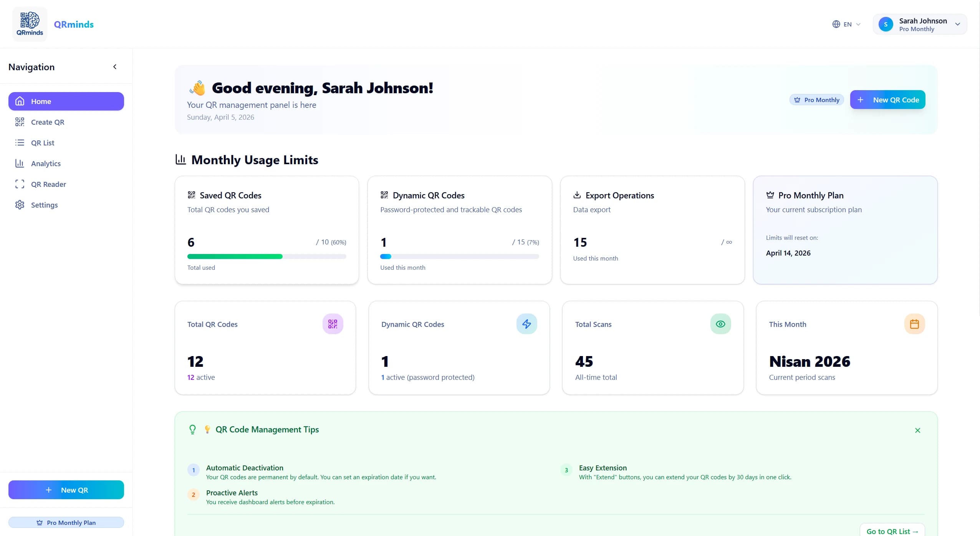Select Home in the navigation menu

click(41, 101)
